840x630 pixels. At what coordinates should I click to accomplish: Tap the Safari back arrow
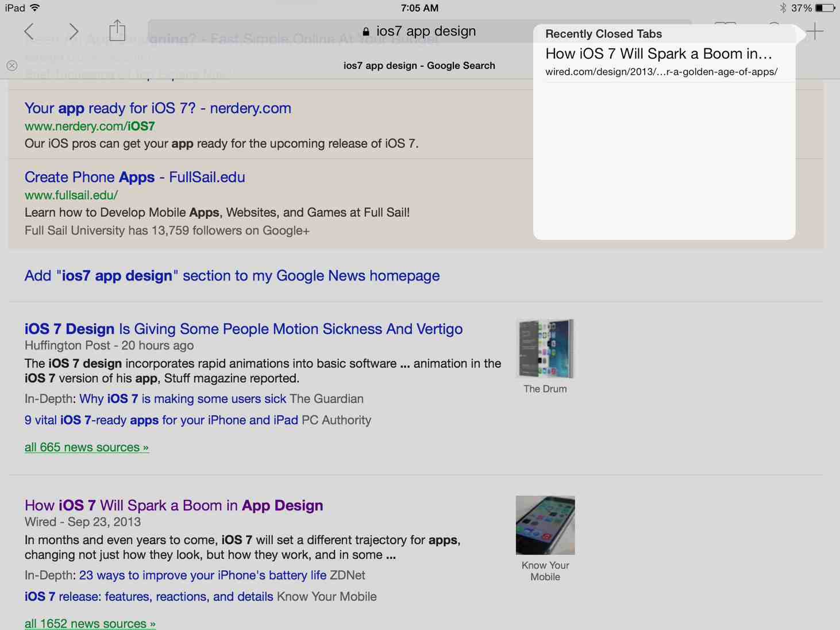pos(29,31)
